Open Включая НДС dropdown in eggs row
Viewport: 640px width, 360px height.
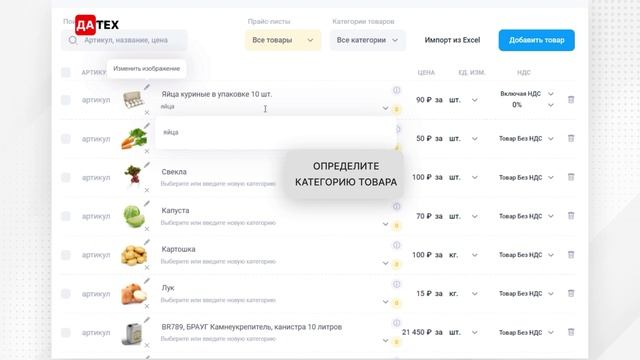tap(551, 94)
